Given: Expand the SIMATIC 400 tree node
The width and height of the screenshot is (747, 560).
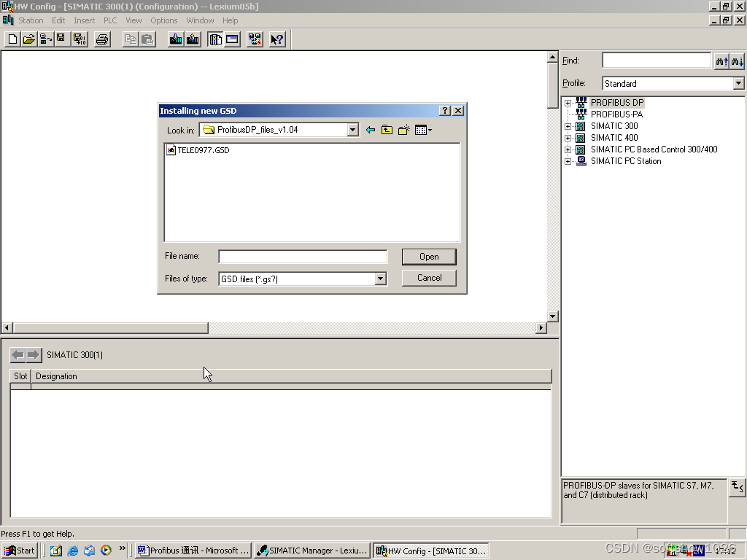Looking at the screenshot, I should tap(568, 138).
